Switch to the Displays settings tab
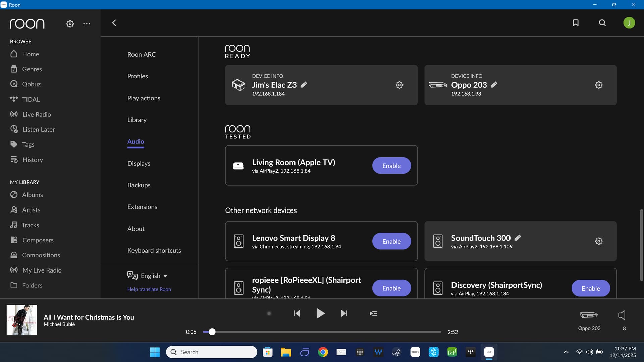Image resolution: width=644 pixels, height=362 pixels. coord(139,164)
